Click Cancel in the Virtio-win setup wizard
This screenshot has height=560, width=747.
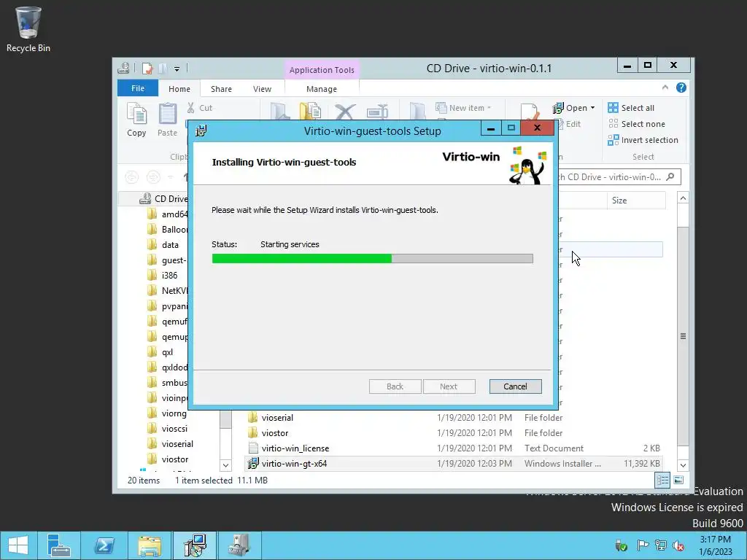tap(515, 386)
